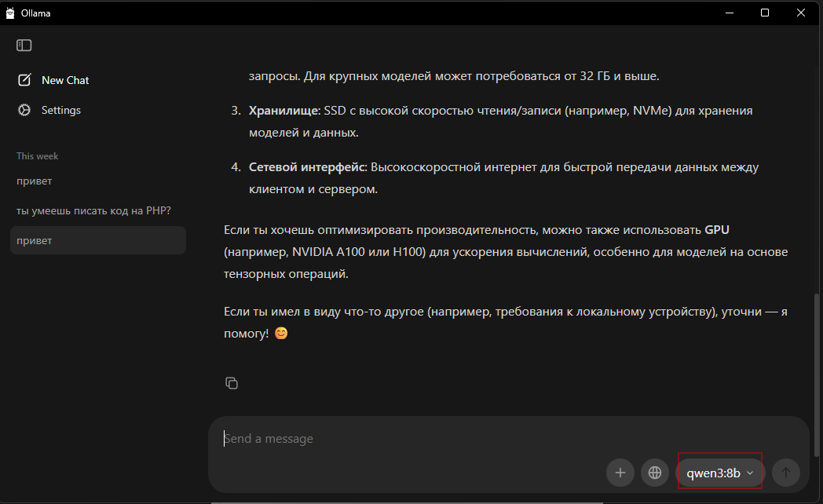Toggle the sidebar panel icon
This screenshot has height=504, width=823.
[24, 46]
